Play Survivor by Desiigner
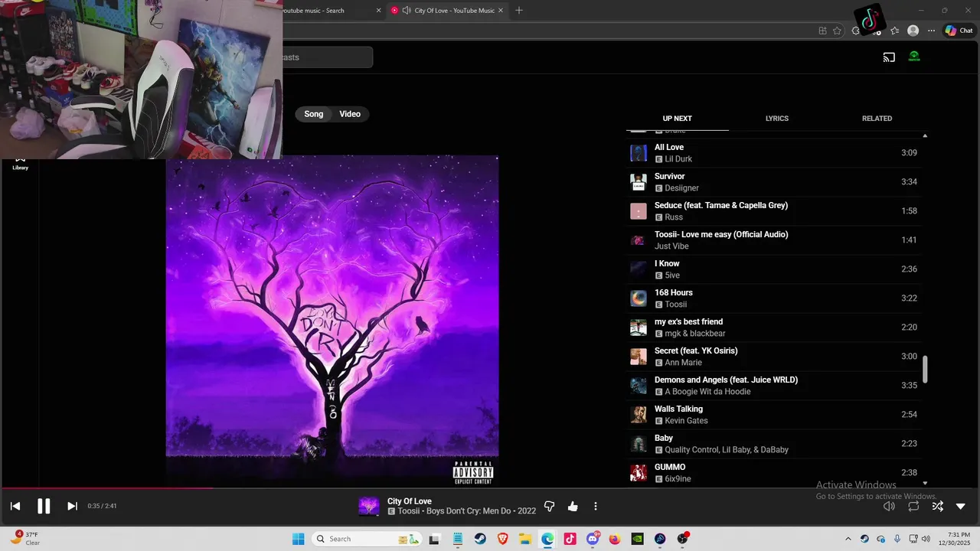This screenshot has height=551, width=980. (x=775, y=182)
